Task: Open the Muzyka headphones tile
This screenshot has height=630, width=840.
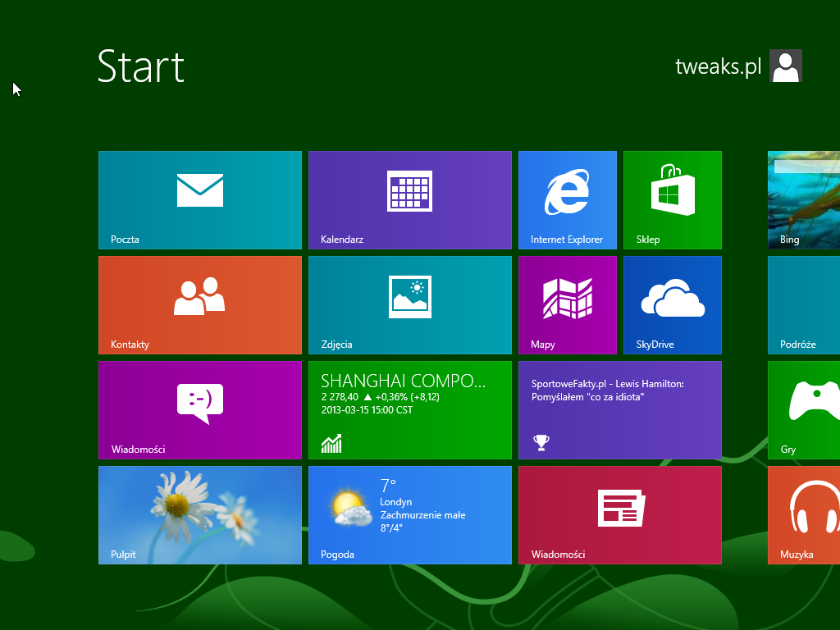Action: point(804,514)
